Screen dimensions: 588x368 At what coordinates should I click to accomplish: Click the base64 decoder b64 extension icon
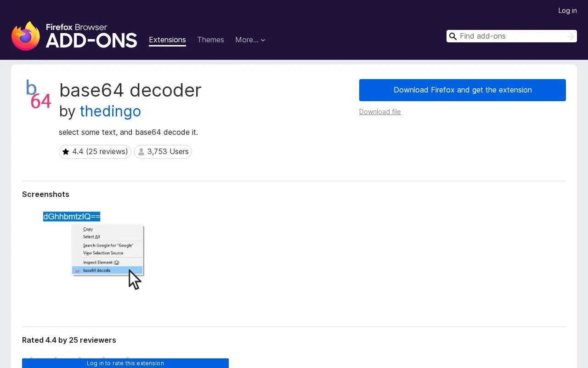tap(38, 94)
